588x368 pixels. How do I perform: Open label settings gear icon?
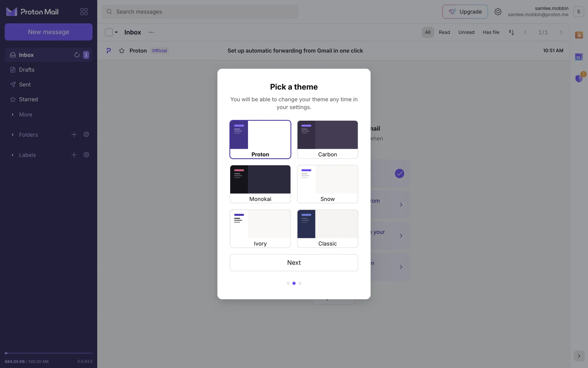point(86,155)
